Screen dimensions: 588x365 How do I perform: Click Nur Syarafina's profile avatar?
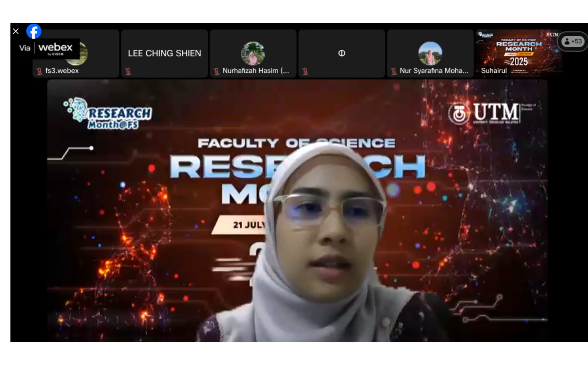pos(430,53)
